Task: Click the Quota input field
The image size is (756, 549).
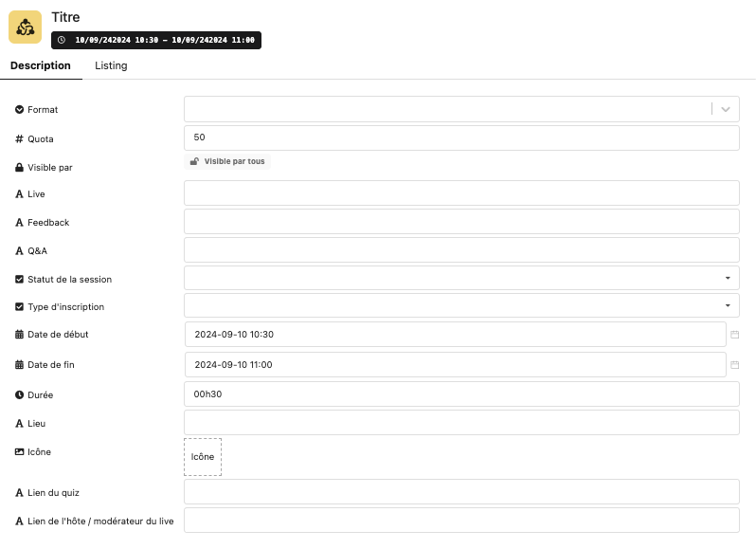Action: pos(461,137)
